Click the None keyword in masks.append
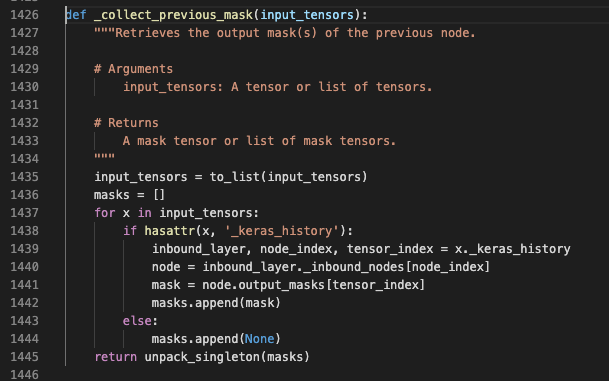This screenshot has height=381, width=609. pos(259,339)
